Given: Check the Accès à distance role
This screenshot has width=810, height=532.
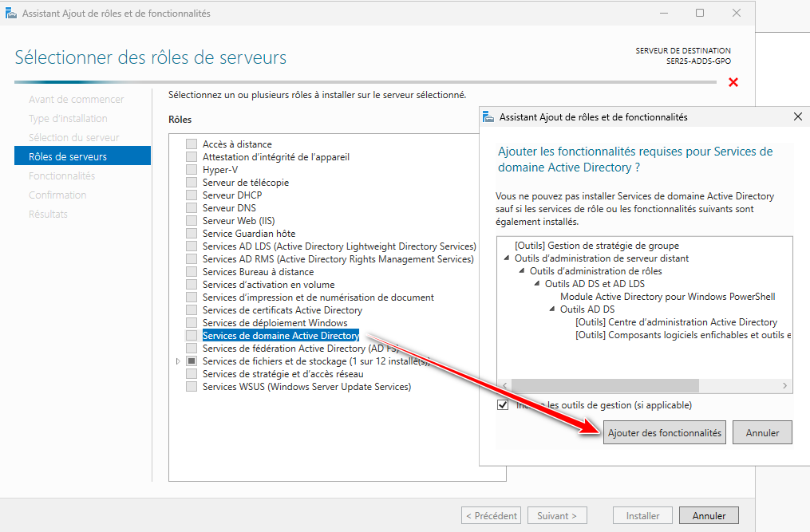Looking at the screenshot, I should click(192, 144).
